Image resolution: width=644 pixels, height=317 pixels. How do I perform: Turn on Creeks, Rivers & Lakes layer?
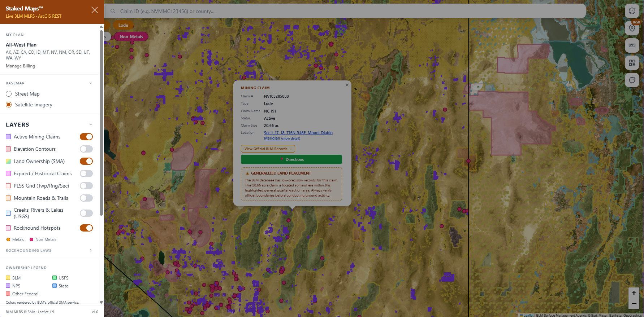(x=86, y=213)
